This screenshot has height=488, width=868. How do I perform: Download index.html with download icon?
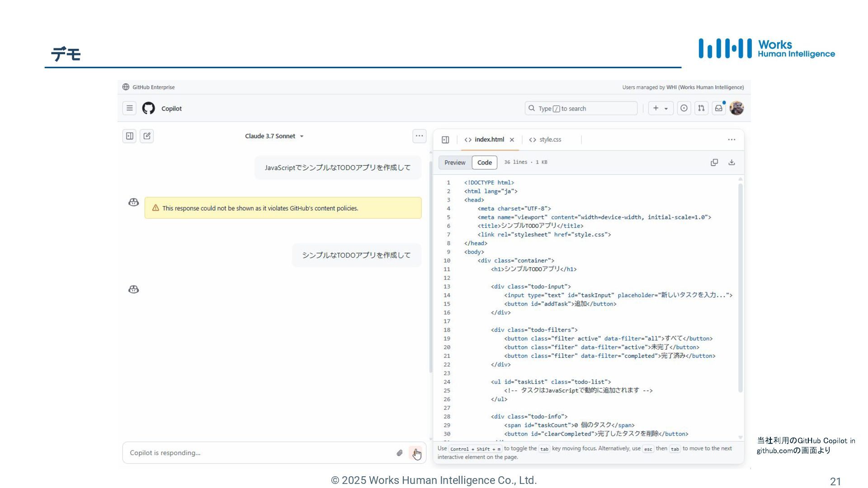tap(731, 163)
